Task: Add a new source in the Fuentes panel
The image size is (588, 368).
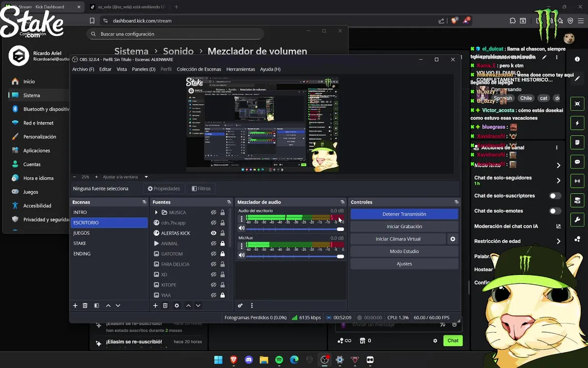Action: pyautogui.click(x=155, y=306)
